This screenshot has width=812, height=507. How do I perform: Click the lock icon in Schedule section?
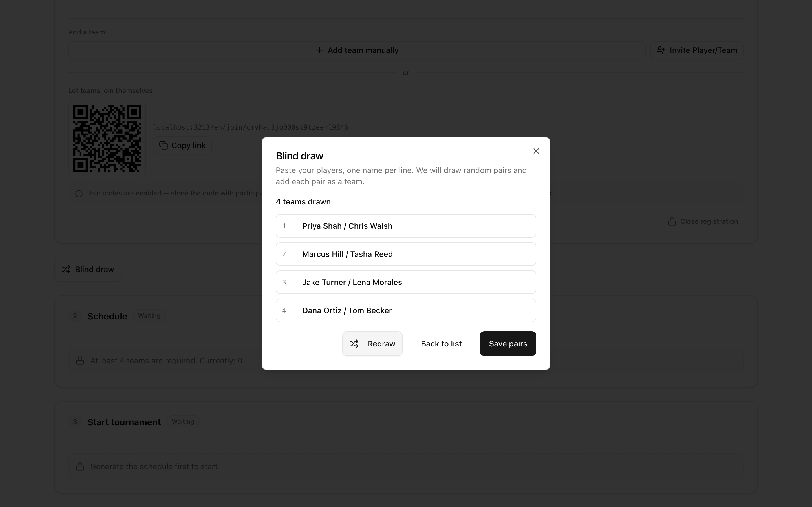pyautogui.click(x=80, y=361)
